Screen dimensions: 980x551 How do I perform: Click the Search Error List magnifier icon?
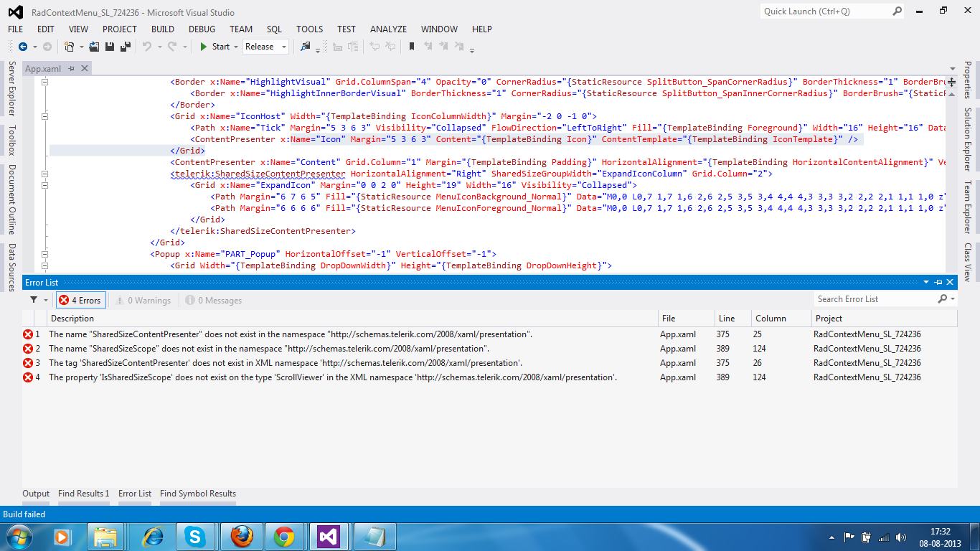(942, 299)
